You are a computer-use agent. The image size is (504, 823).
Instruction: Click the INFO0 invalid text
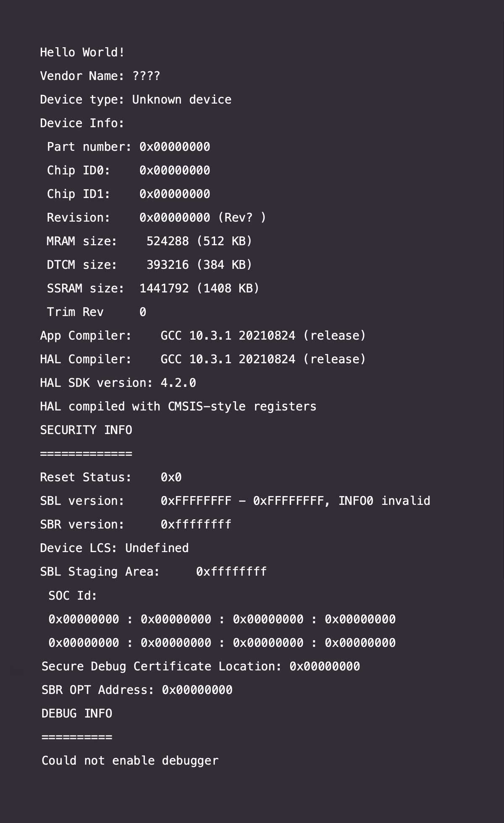pos(384,501)
